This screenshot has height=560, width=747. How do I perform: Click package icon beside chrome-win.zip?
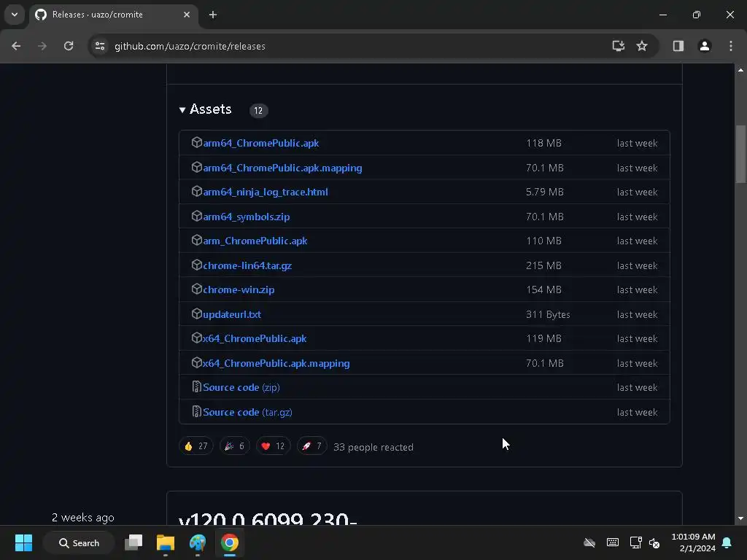pyautogui.click(x=197, y=289)
